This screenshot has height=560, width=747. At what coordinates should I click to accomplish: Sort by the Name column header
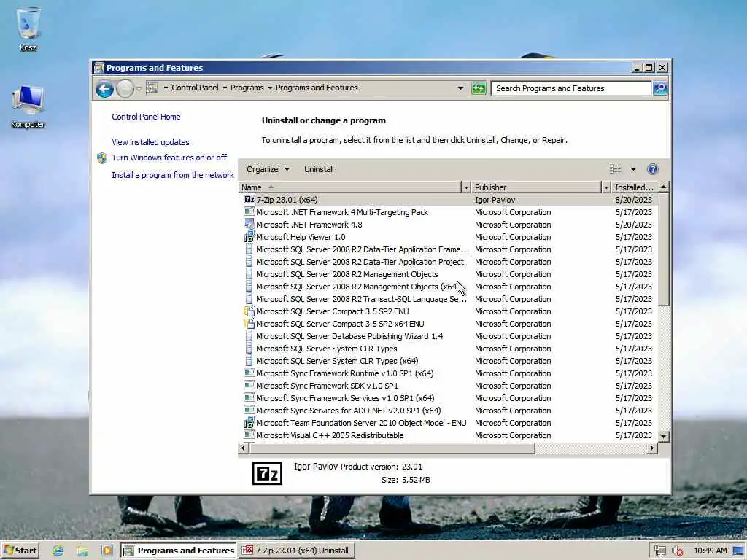pos(350,187)
